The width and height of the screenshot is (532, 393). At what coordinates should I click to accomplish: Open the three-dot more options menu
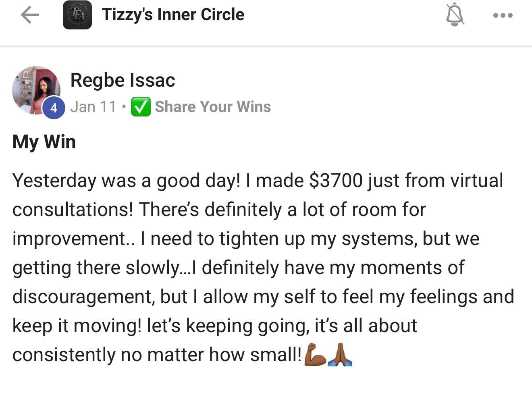coord(503,16)
